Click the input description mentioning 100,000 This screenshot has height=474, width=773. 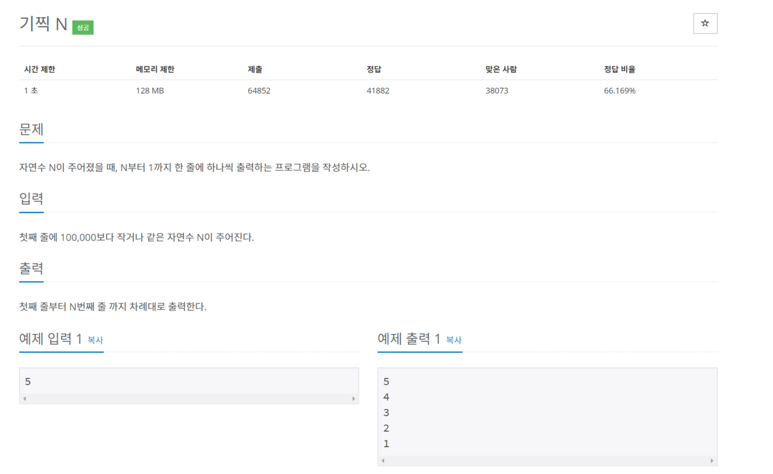click(x=137, y=237)
